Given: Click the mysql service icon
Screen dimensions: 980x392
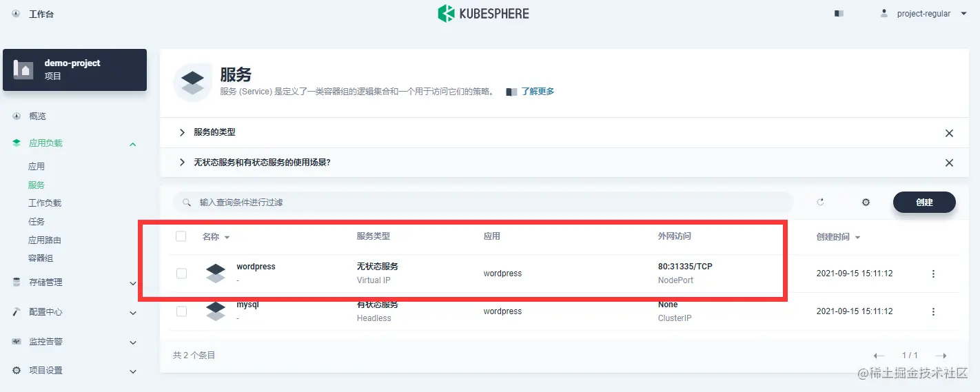Looking at the screenshot, I should (x=216, y=311).
